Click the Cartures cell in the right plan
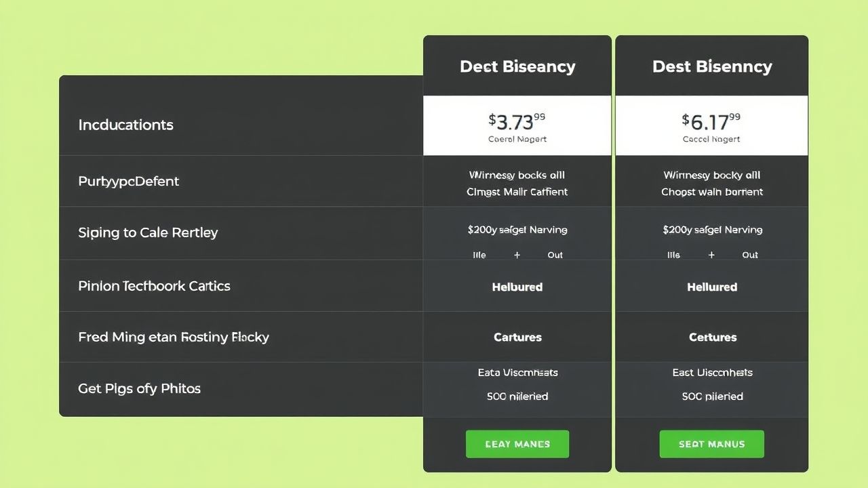Screen dimensions: 868x488 point(711,337)
